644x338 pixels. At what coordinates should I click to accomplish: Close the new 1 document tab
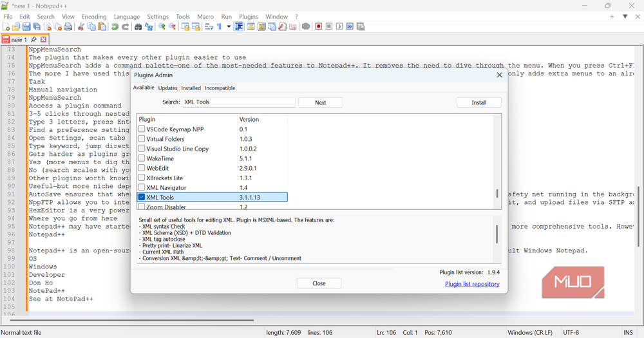coord(44,39)
